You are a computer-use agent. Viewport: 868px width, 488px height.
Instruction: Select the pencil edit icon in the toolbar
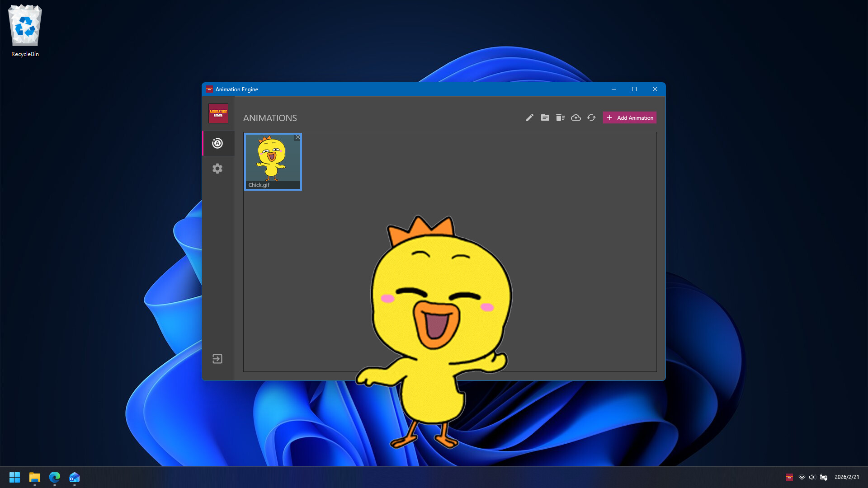point(529,117)
